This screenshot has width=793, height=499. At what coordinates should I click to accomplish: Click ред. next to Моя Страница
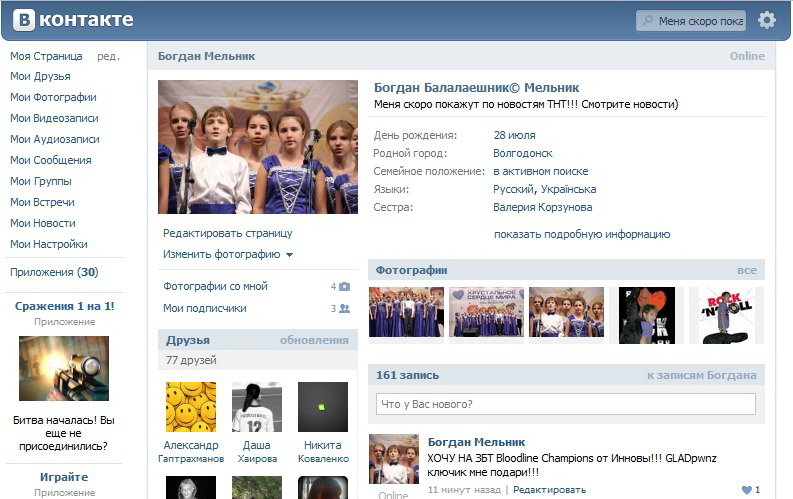tap(108, 56)
